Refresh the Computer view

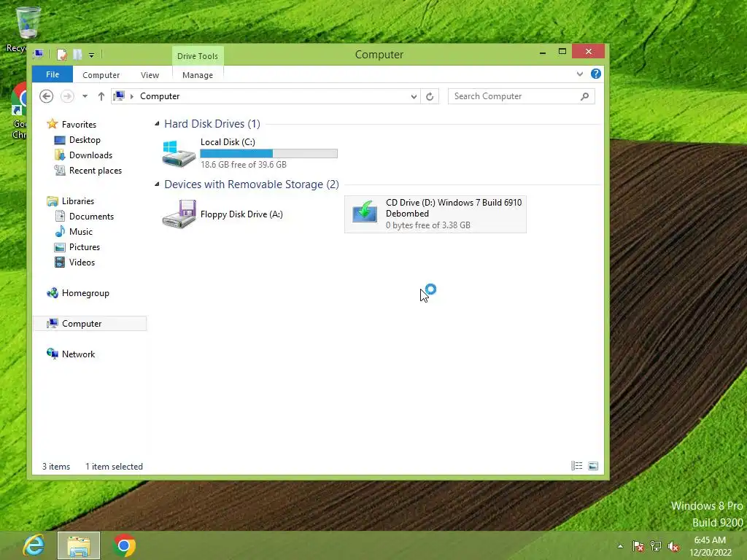click(430, 97)
